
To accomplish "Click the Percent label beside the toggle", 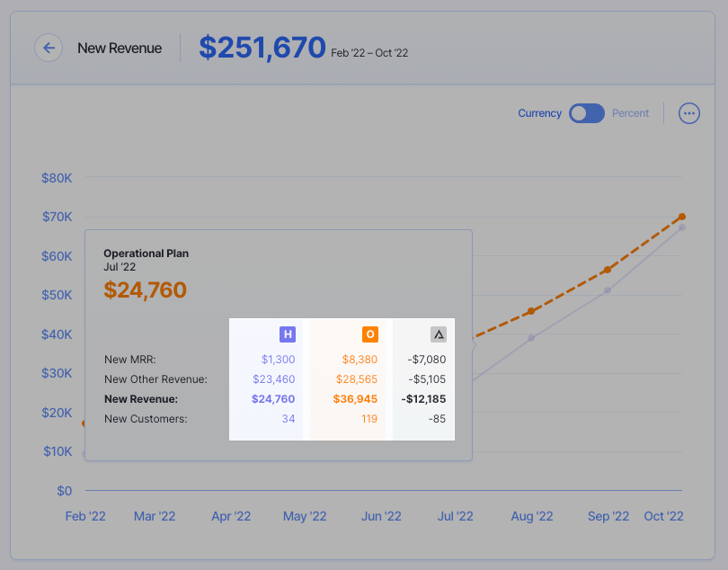I will coord(630,113).
